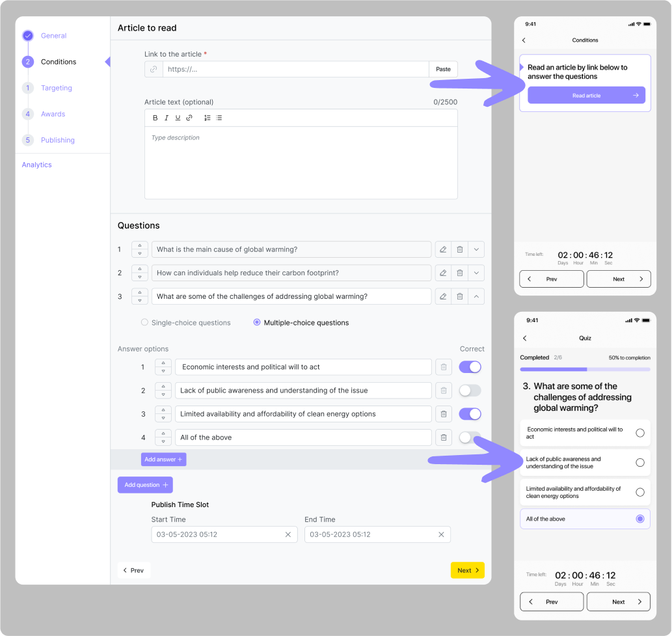Go to the Analytics section
Screen dimensions: 672x636
37,165
